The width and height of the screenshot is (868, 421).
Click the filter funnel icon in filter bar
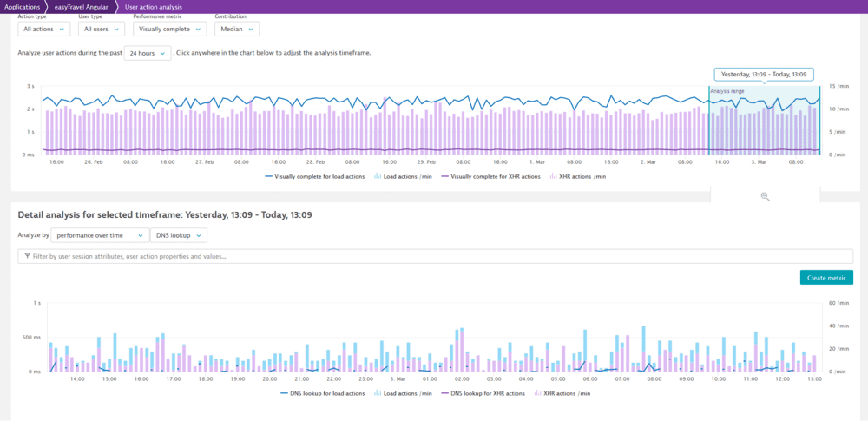[x=28, y=257]
